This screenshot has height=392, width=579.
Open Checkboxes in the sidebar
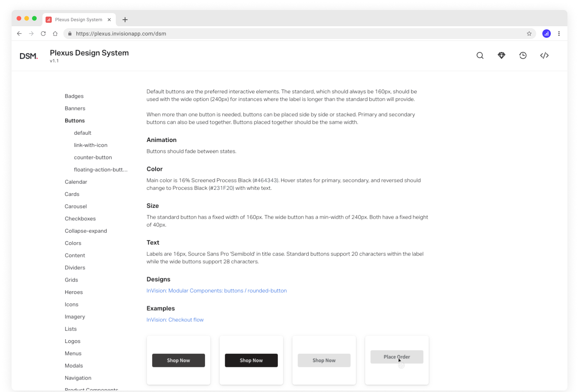tap(80, 219)
